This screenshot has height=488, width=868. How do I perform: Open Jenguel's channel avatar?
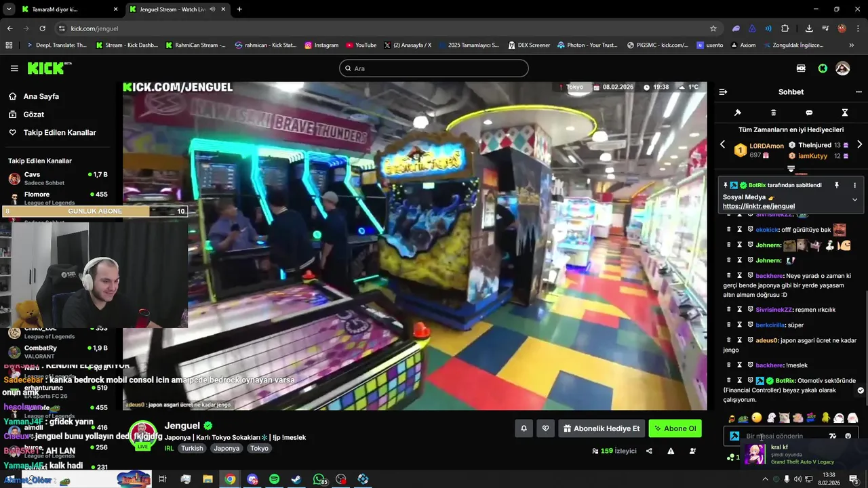pyautogui.click(x=142, y=435)
